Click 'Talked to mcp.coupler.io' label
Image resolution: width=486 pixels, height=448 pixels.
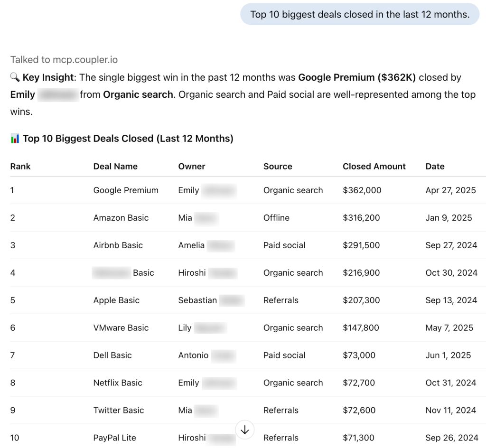[64, 59]
